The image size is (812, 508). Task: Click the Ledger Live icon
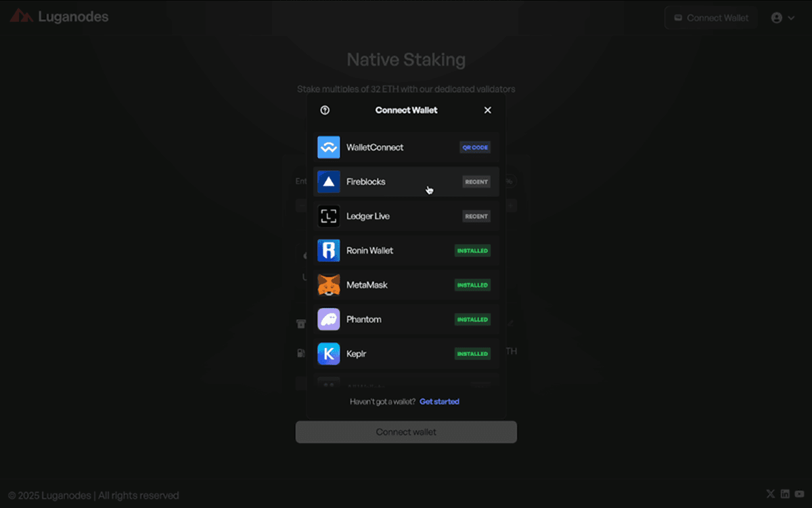[329, 216]
